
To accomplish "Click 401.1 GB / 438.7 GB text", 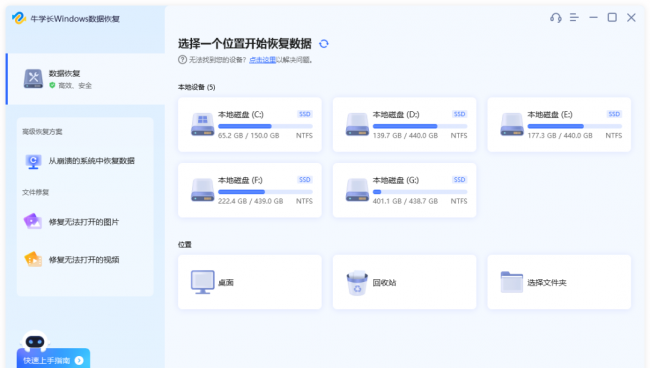I will tap(405, 201).
